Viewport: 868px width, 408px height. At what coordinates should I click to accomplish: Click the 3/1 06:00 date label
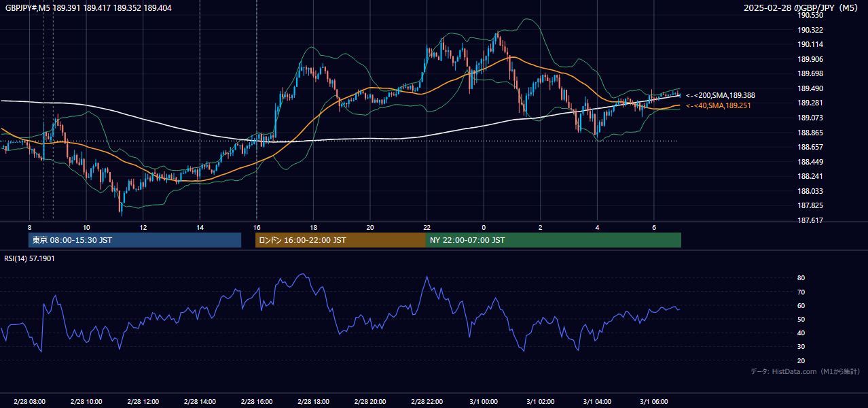pos(653,401)
